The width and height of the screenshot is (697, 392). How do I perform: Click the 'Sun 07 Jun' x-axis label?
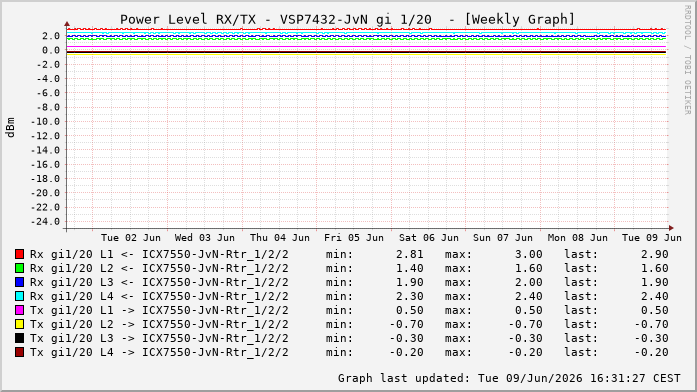[503, 238]
